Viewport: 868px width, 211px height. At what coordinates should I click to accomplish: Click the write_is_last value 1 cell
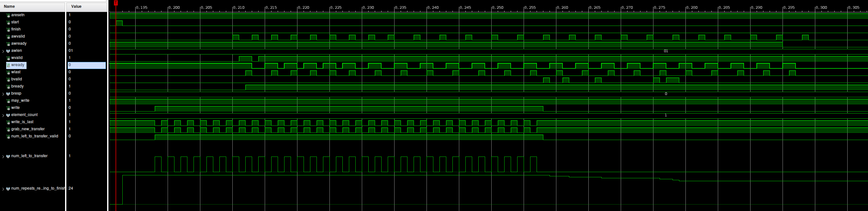pyautogui.click(x=70, y=122)
